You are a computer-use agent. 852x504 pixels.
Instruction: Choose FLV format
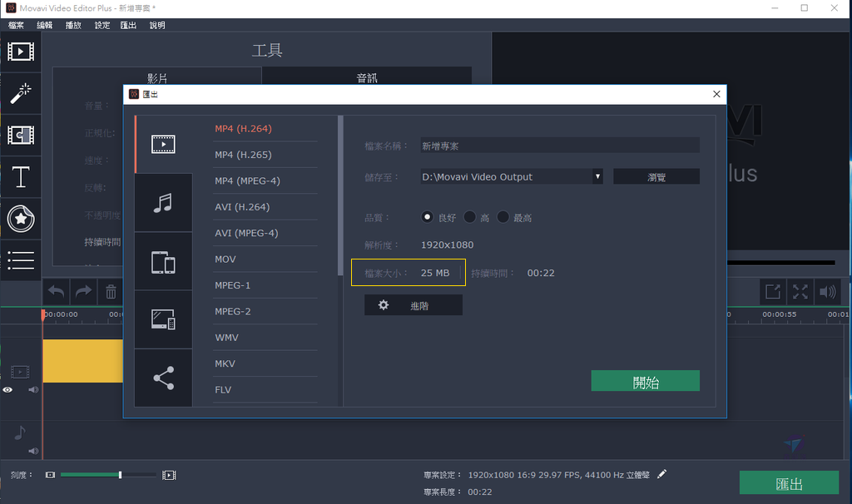223,389
